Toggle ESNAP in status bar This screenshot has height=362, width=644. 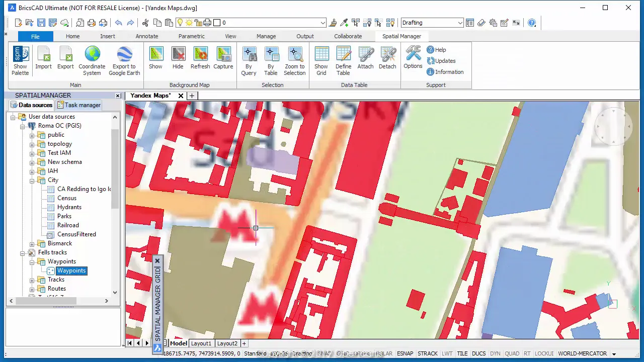(x=405, y=353)
